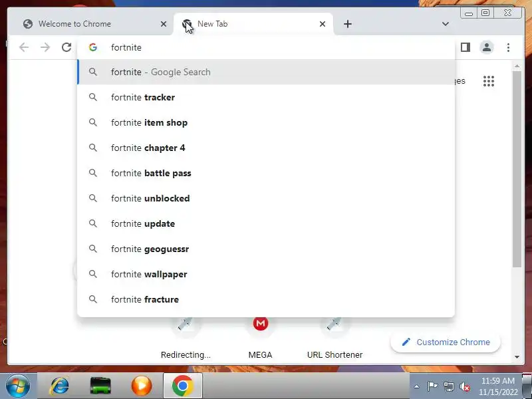Click the page vertical scrollbar thumb
Viewport: 532px width, 399px height.
(517, 170)
